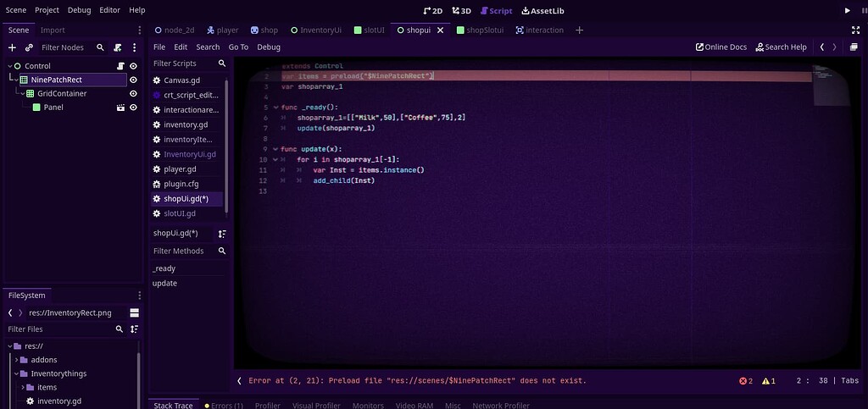
Task: Toggle the method list alphabetical sort icon
Action: click(x=222, y=234)
